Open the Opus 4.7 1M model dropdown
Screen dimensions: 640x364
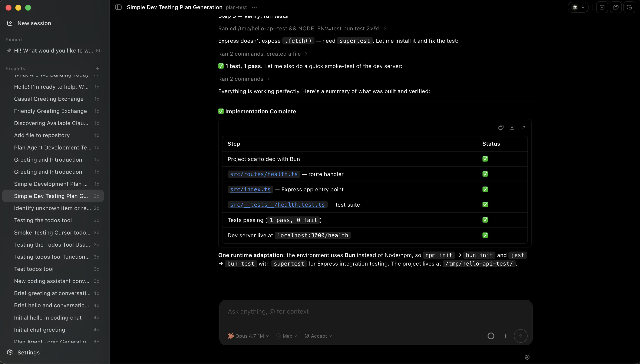[248, 336]
